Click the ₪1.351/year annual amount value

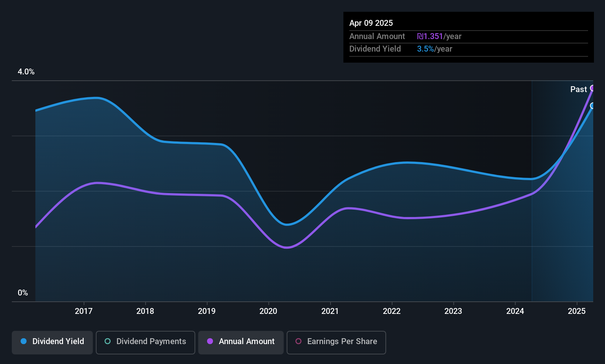(x=439, y=36)
